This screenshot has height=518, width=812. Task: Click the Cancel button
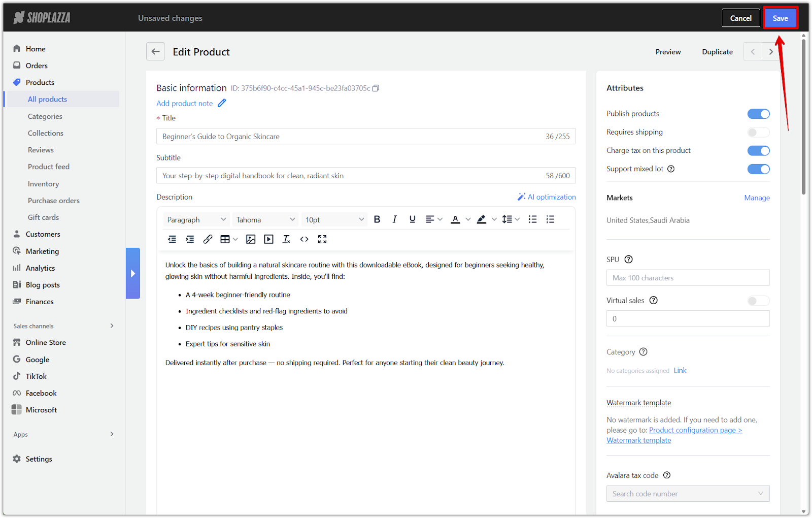tap(741, 18)
